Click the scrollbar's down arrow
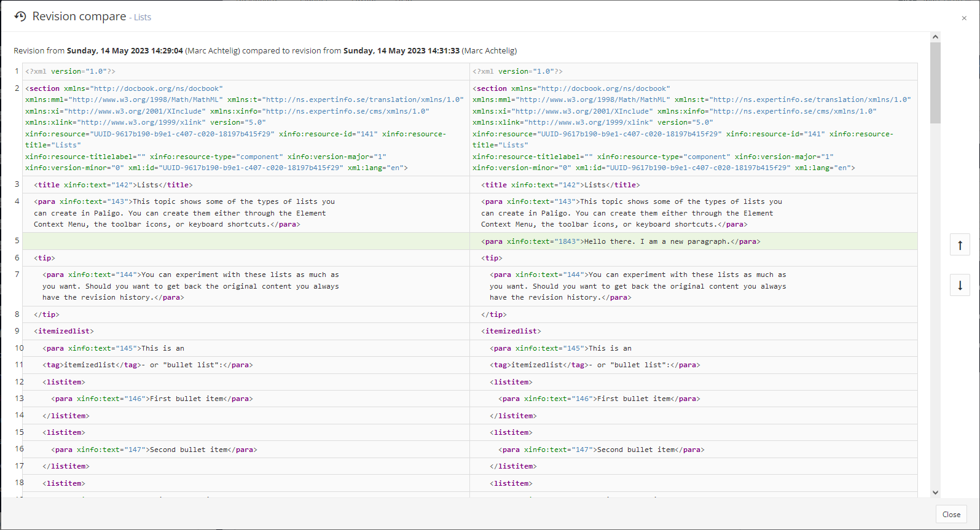The width and height of the screenshot is (980, 530). [935, 492]
